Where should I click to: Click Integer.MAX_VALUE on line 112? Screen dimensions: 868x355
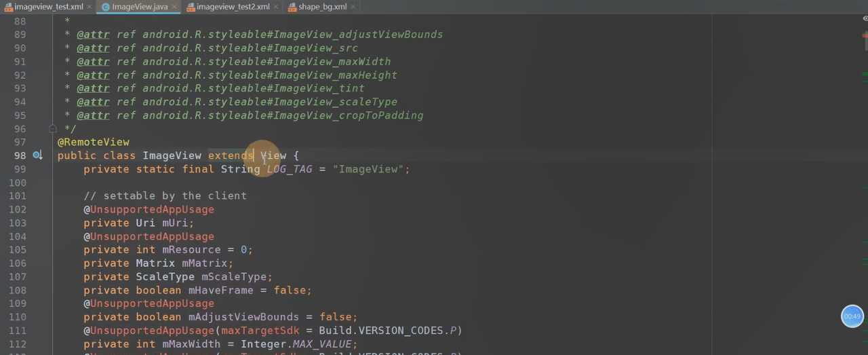296,344
